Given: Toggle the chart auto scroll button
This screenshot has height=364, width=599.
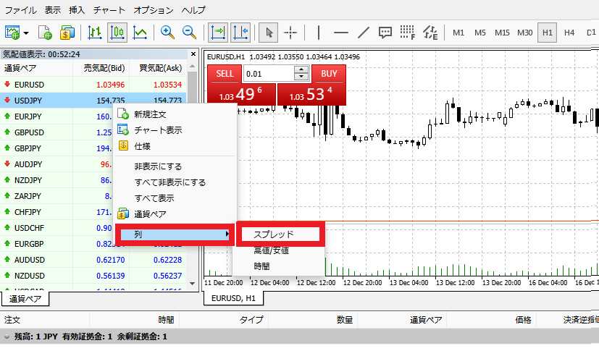Looking at the screenshot, I should [217, 32].
